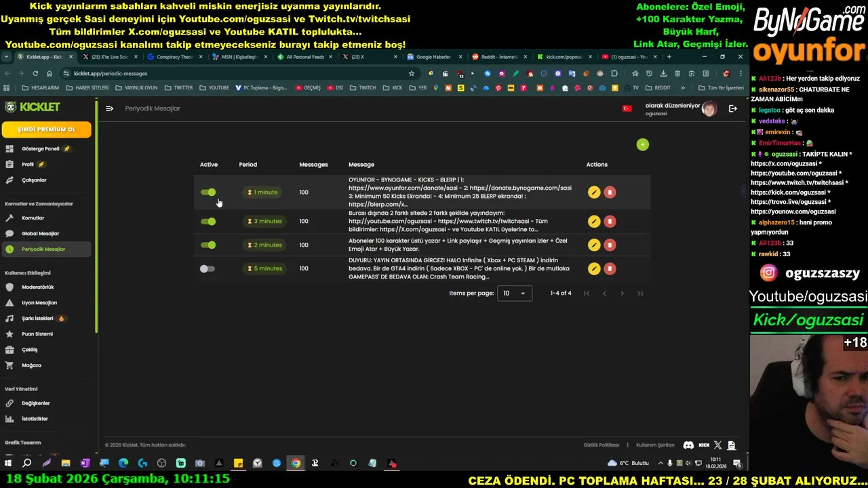The width and height of the screenshot is (868, 488).
Task: Open Profil in the sidebar
Action: (46, 164)
